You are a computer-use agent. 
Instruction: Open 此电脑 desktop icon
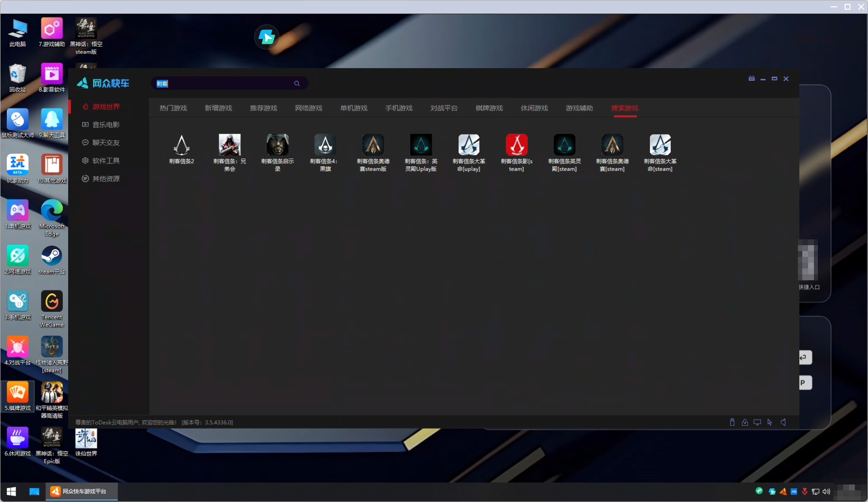(18, 33)
